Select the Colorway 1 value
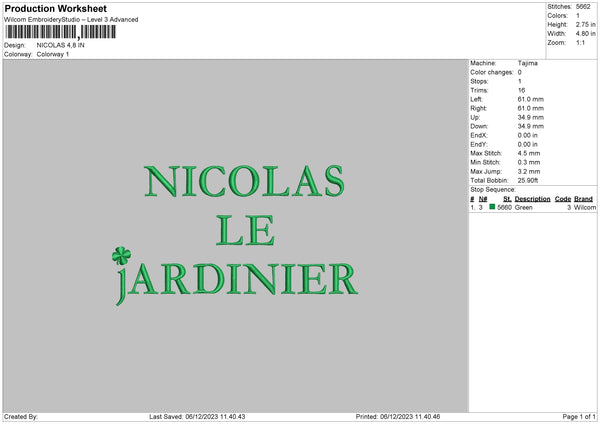This screenshot has height=424, width=600. 53,54
